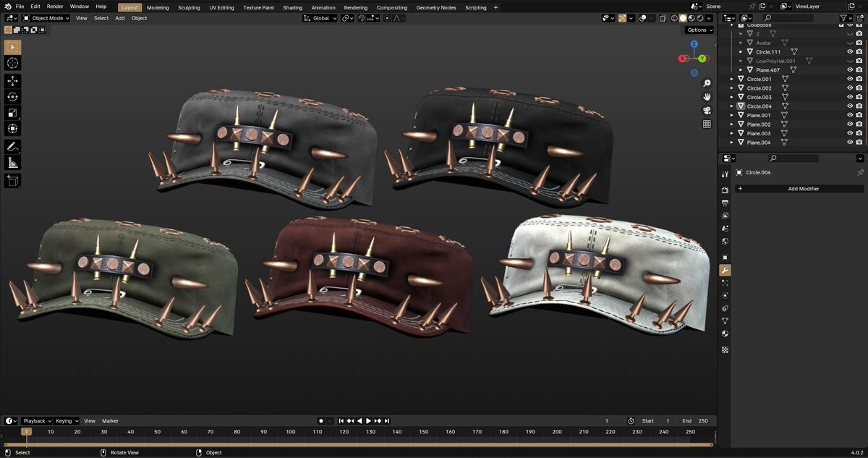Open the viewport Options dropdown
The width and height of the screenshot is (868, 458).
coord(699,30)
